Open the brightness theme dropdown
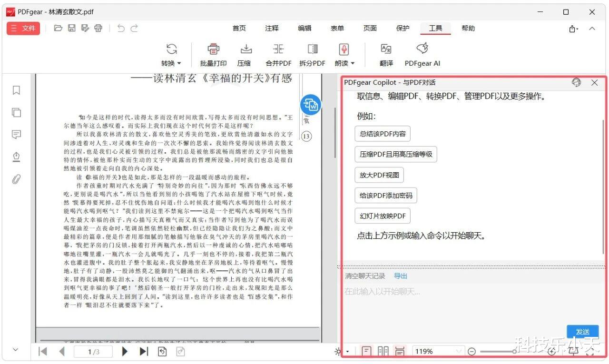This screenshot has height=364, width=609. pos(342,352)
